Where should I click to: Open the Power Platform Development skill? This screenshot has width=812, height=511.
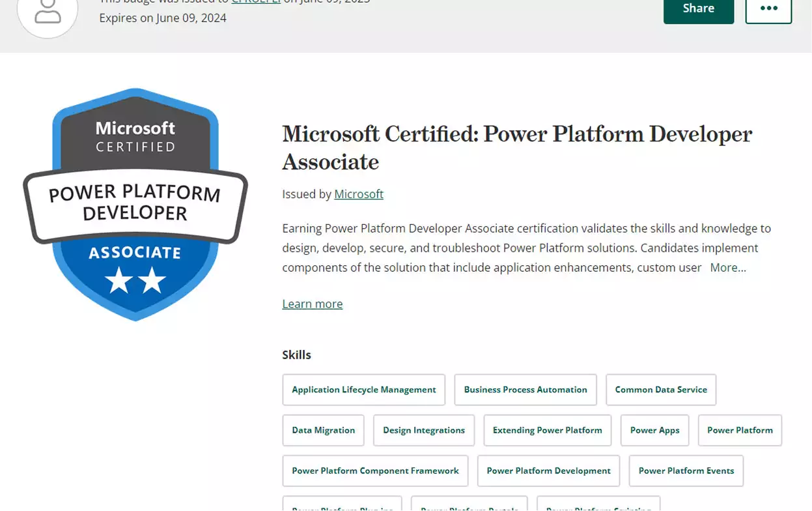click(548, 471)
